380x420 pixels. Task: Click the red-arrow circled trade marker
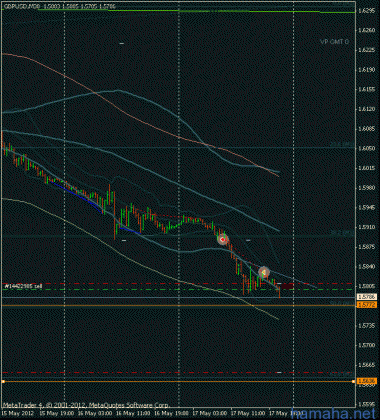pyautogui.click(x=223, y=239)
